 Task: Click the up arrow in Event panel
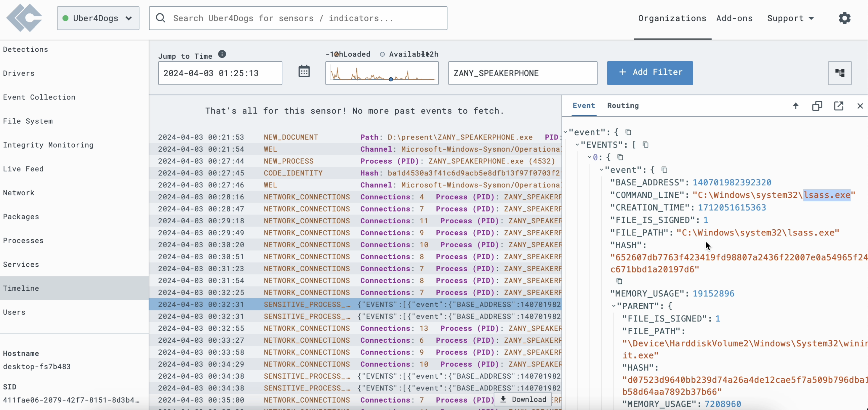coord(795,106)
